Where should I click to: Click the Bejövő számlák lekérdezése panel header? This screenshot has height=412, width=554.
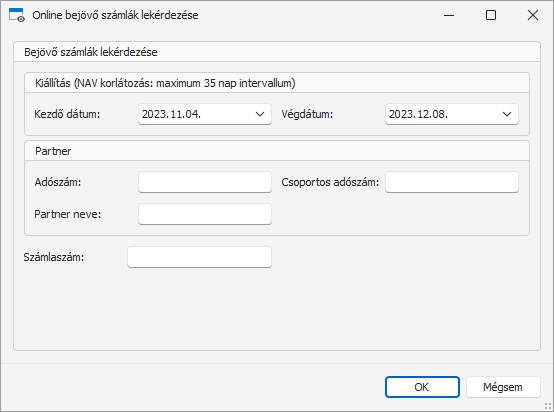[x=91, y=52]
